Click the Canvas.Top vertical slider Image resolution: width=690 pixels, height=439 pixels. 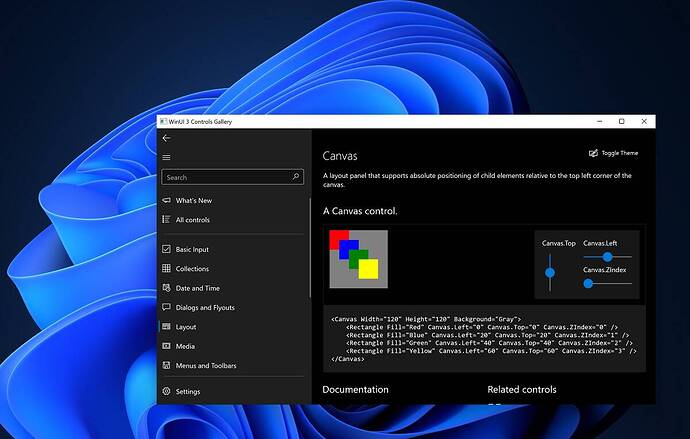[549, 272]
